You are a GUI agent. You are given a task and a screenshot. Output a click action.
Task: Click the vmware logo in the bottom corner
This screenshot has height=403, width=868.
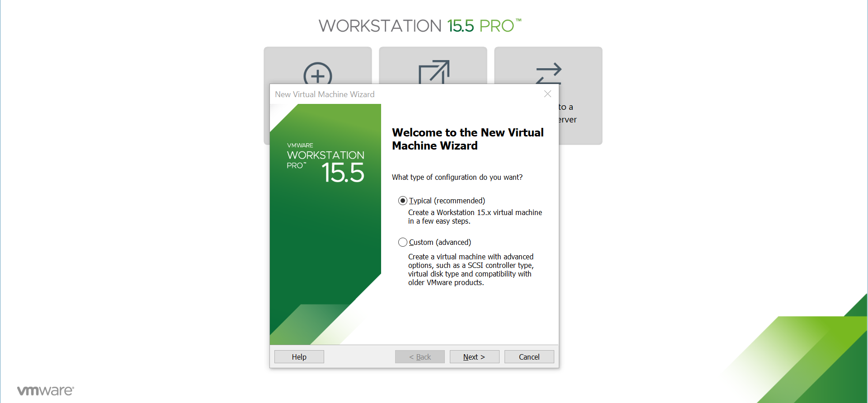[45, 391]
